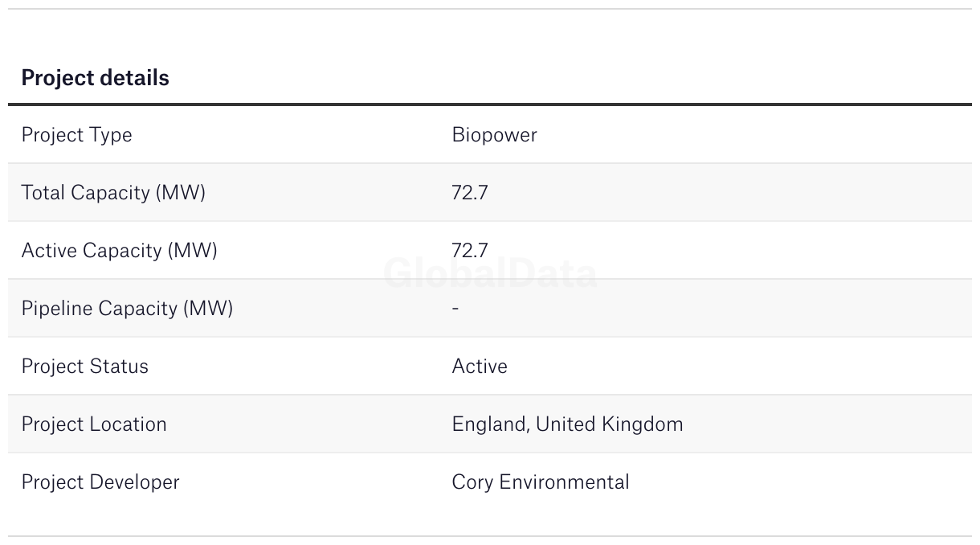
Task: Click the Active status value
Action: [480, 367]
